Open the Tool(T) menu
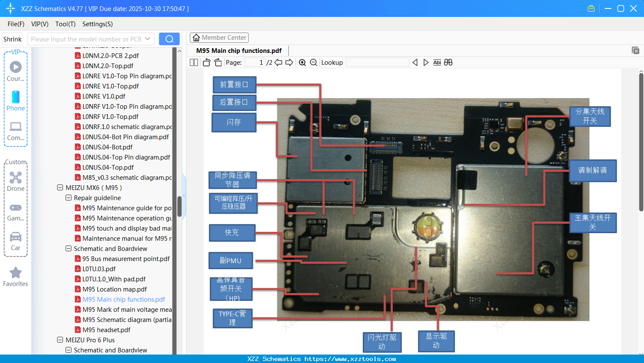 (65, 24)
